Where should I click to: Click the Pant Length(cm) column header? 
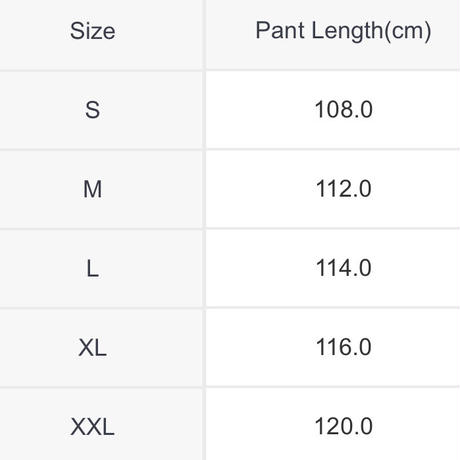[333, 34]
